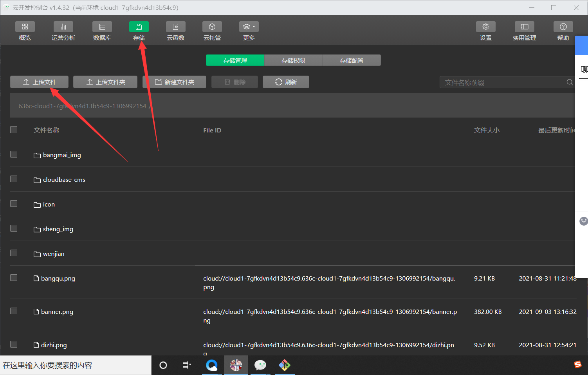Click the bucket path 636c-cloud1 breadcrumb

tap(82, 106)
